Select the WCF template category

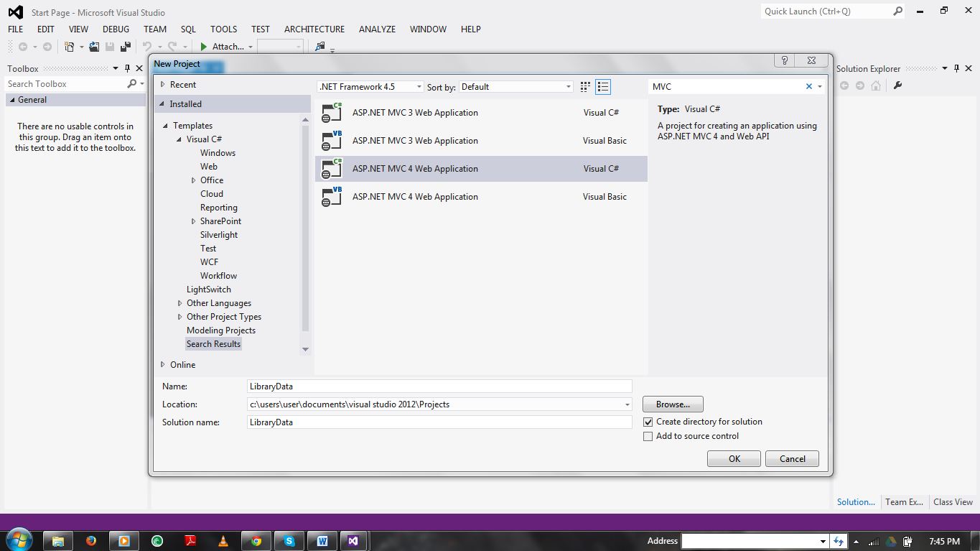[209, 262]
